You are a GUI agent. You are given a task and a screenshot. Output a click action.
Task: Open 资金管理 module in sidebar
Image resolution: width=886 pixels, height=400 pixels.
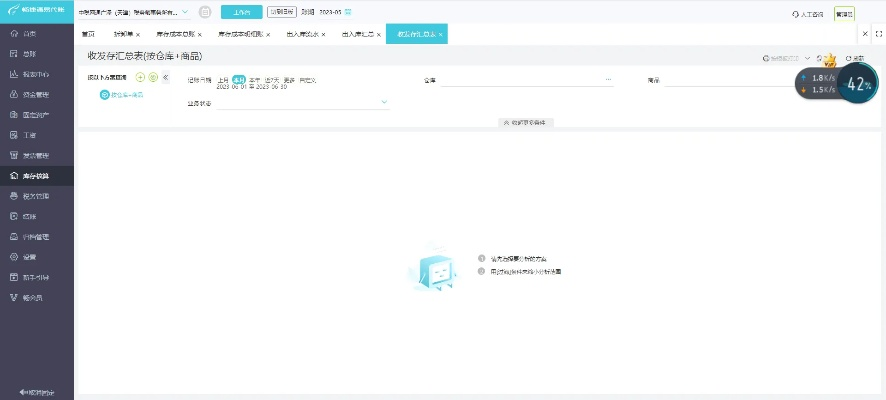click(35, 94)
